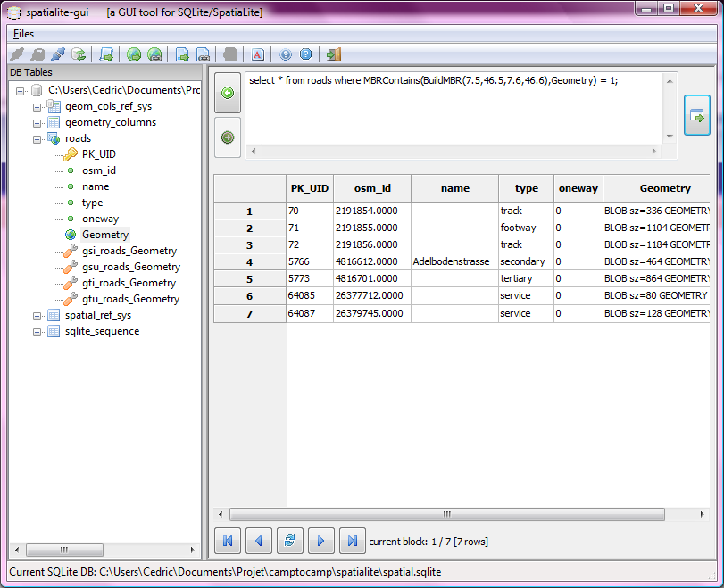This screenshot has width=724, height=588.
Task: Click SQL editor scroll-down arrow
Action: click(670, 137)
